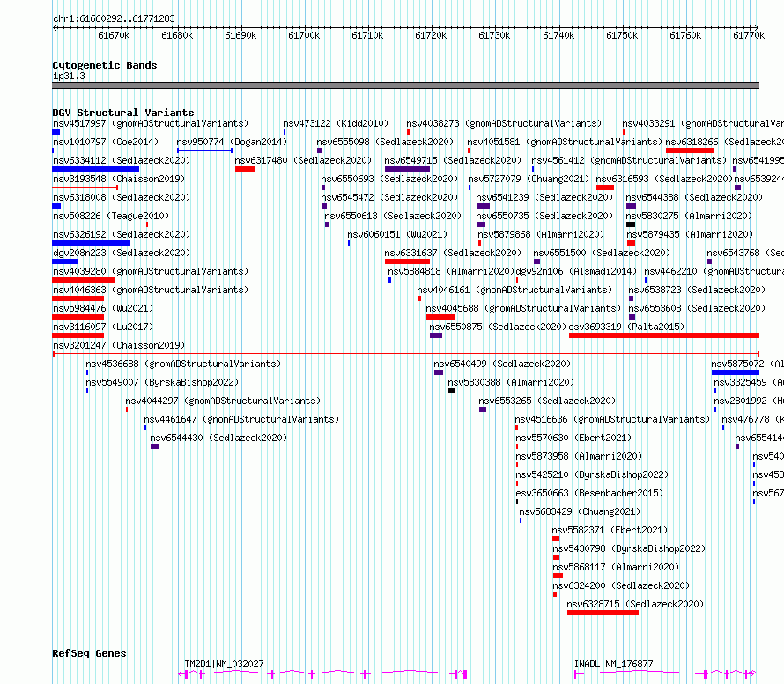
Task: Open TM2D1|NM_032027 gene label
Action: 224,664
